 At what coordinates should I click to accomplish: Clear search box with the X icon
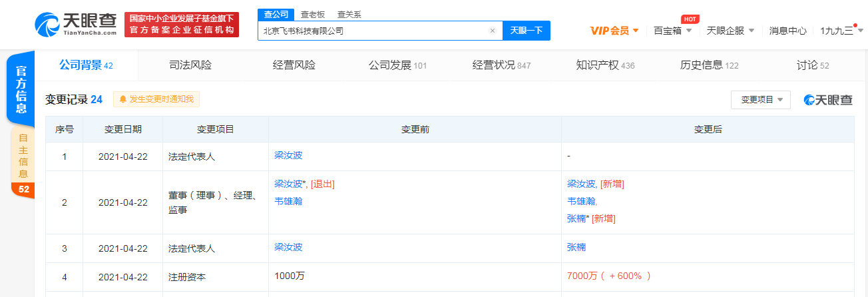(x=493, y=31)
